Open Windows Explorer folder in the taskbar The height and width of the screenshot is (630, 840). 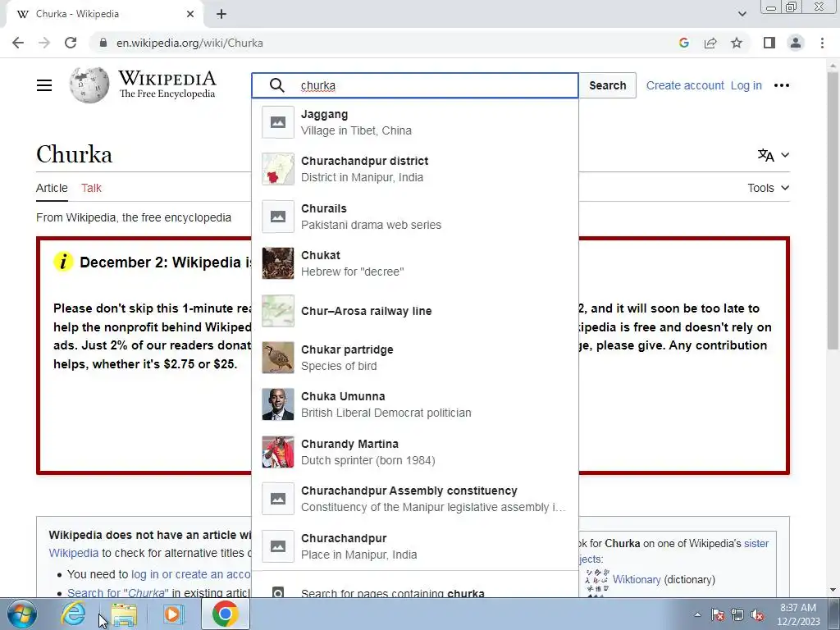[124, 614]
